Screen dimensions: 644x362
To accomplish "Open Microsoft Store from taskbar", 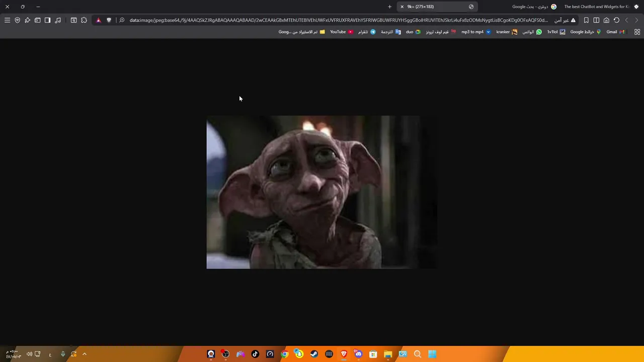I will 373,354.
